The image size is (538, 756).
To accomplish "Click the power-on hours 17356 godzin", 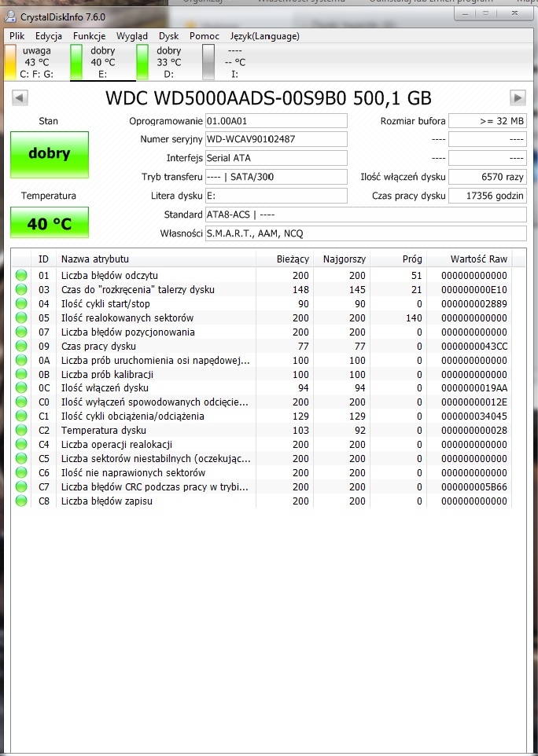I will (x=488, y=196).
